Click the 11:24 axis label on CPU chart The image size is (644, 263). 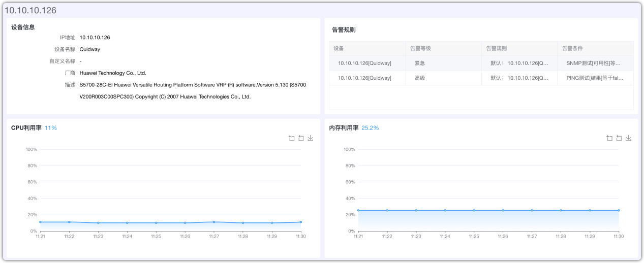pyautogui.click(x=127, y=237)
